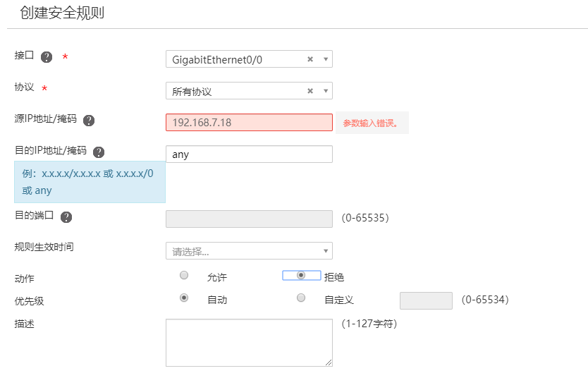The image size is (588, 378).
Task: Clear the 所有协议 protocol selection
Action: (310, 91)
